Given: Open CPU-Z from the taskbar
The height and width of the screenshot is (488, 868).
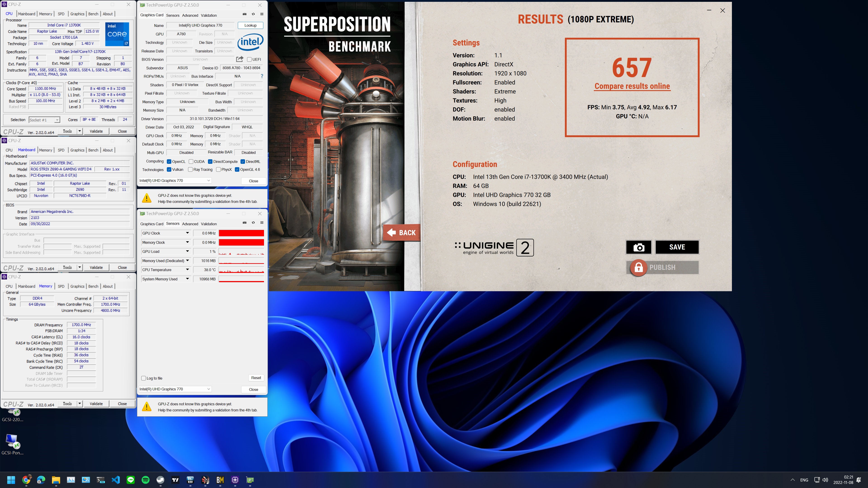Looking at the screenshot, I should (x=235, y=480).
